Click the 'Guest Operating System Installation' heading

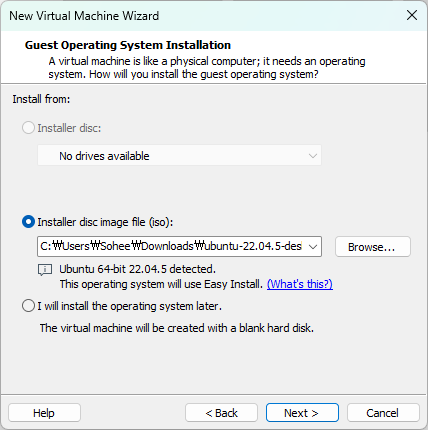(128, 45)
